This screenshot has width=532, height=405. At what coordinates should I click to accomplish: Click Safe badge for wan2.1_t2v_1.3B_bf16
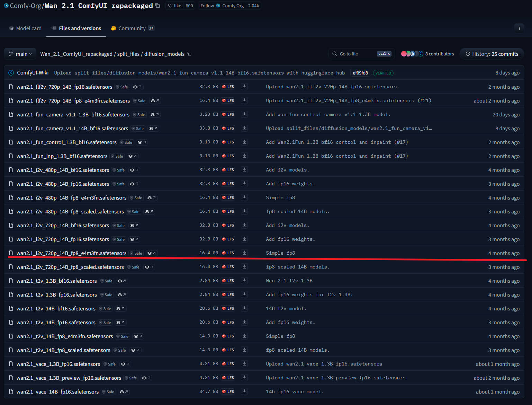106,281
